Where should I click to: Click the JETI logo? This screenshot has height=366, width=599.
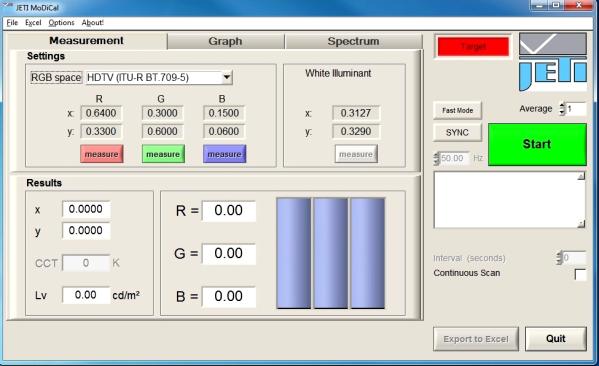click(553, 62)
